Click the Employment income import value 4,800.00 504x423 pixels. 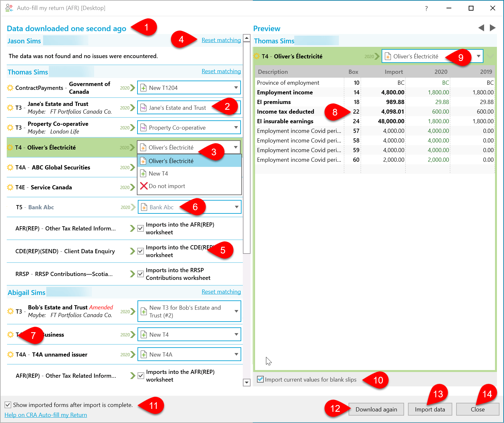click(x=393, y=92)
